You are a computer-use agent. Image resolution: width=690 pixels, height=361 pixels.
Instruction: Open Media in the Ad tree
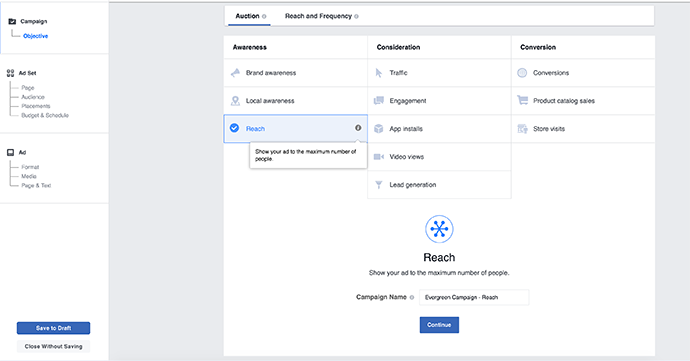29,176
